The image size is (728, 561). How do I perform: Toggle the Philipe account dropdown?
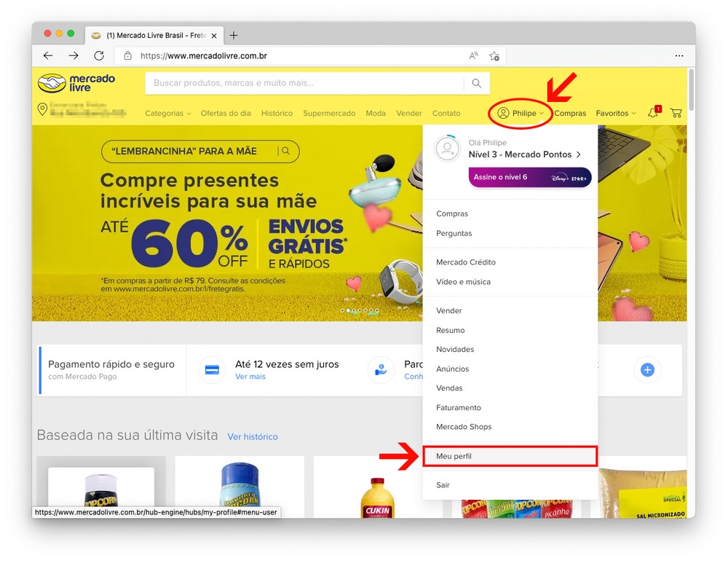520,113
